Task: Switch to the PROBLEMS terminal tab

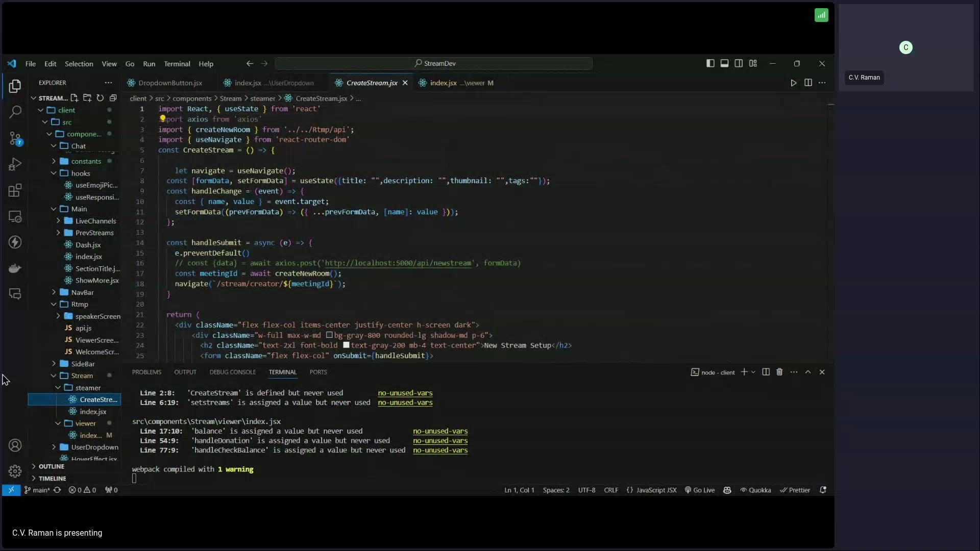Action: (x=148, y=371)
